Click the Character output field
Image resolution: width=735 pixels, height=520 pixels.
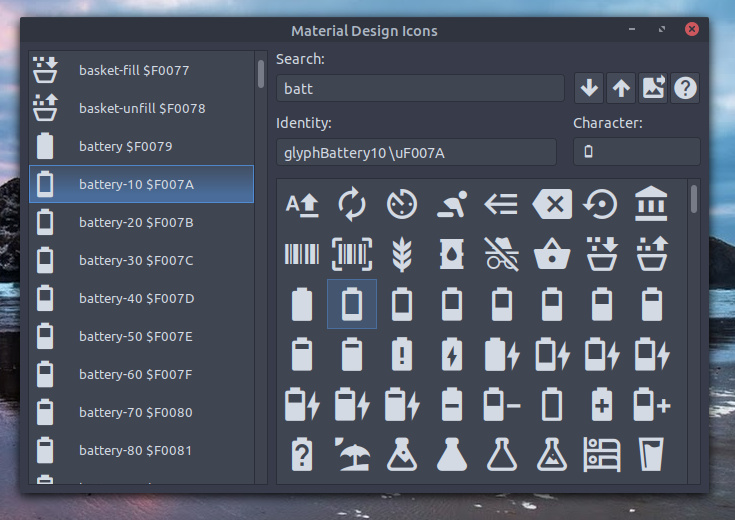pos(637,151)
